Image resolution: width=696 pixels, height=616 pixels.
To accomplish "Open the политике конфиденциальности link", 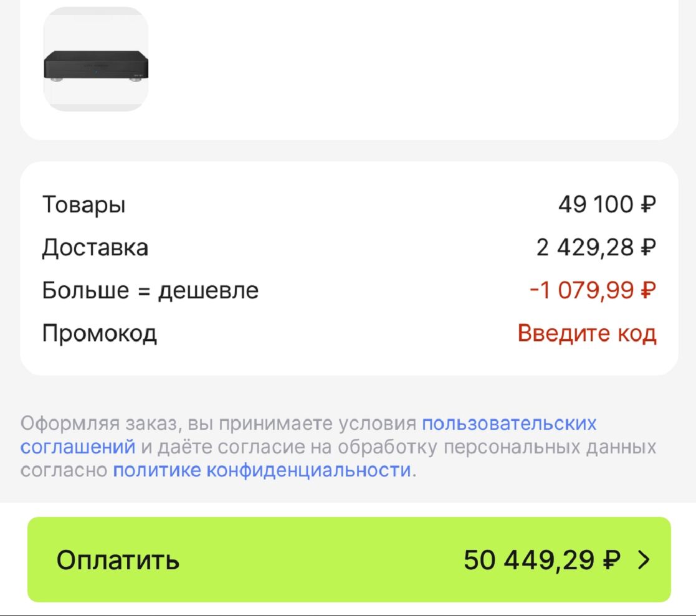I will [262, 470].
